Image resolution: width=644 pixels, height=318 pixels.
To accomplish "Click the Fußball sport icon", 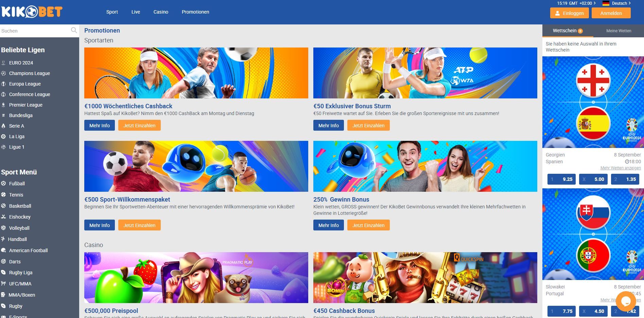I will pos(3,184).
